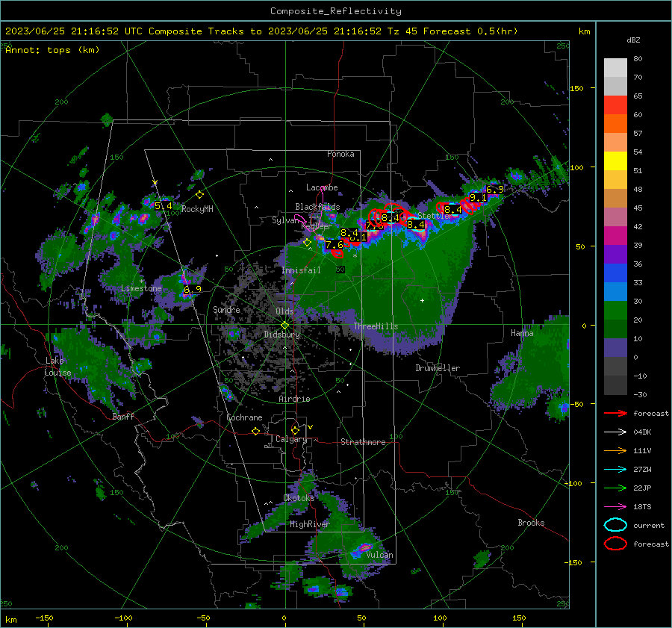Click the dBZ legend heading
The image size is (672, 628).
(633, 40)
